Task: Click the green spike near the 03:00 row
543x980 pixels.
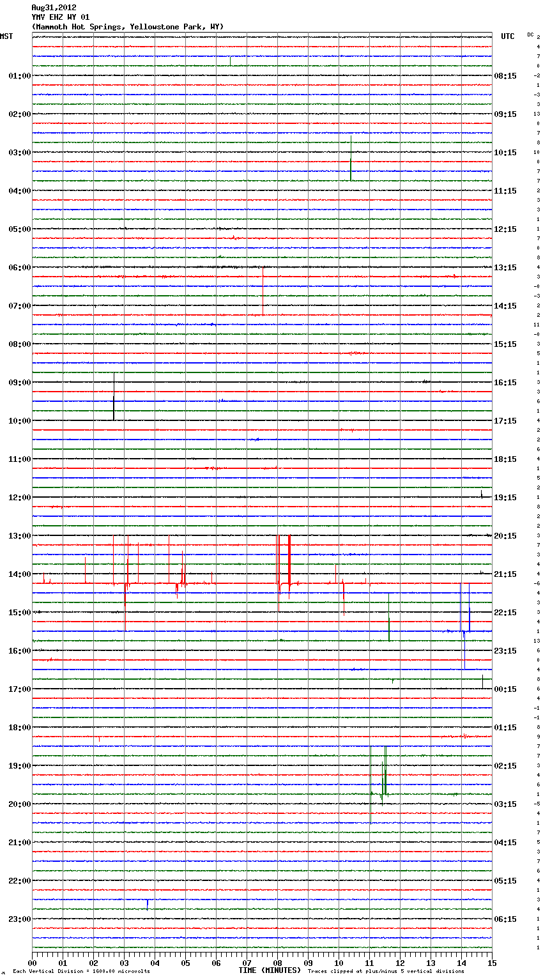Action: point(351,158)
